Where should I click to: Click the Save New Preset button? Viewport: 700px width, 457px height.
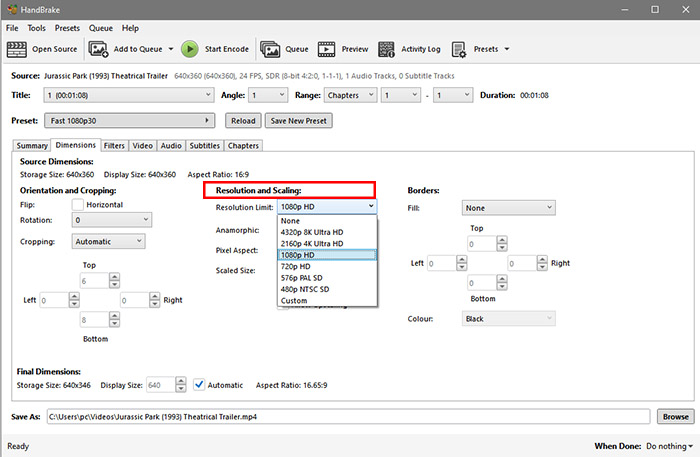click(x=299, y=120)
